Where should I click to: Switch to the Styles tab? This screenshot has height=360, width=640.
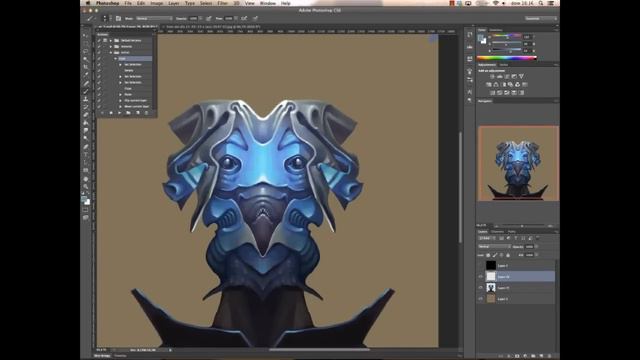[504, 64]
